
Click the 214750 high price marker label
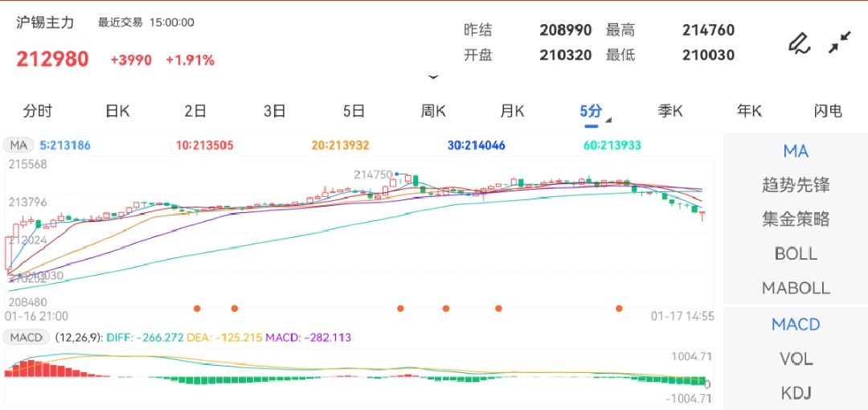[x=373, y=174]
